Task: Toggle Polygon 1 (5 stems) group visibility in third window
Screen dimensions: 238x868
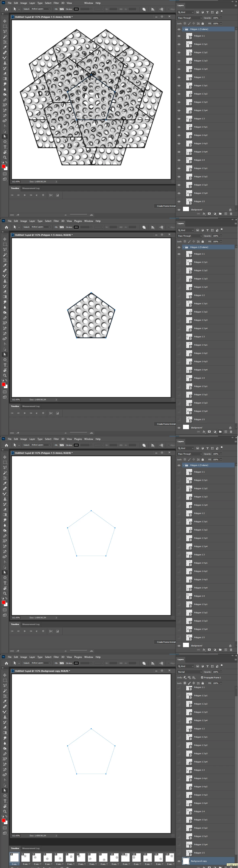Action: click(x=179, y=465)
